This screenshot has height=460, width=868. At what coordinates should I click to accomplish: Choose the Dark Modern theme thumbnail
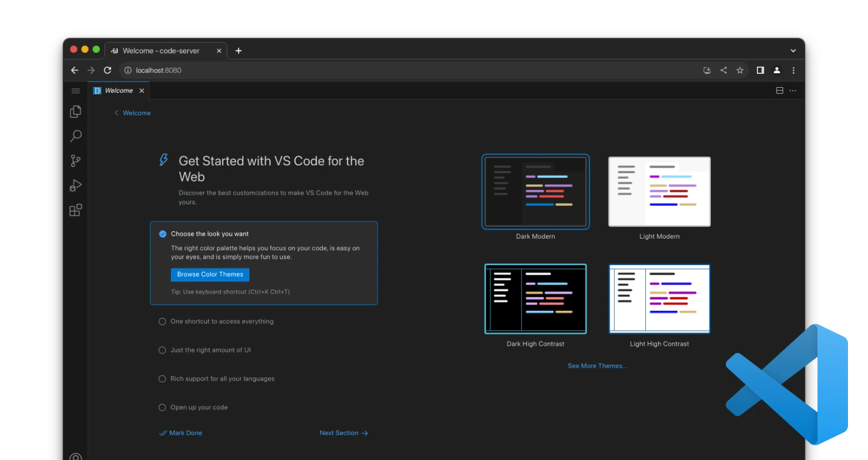pyautogui.click(x=535, y=191)
